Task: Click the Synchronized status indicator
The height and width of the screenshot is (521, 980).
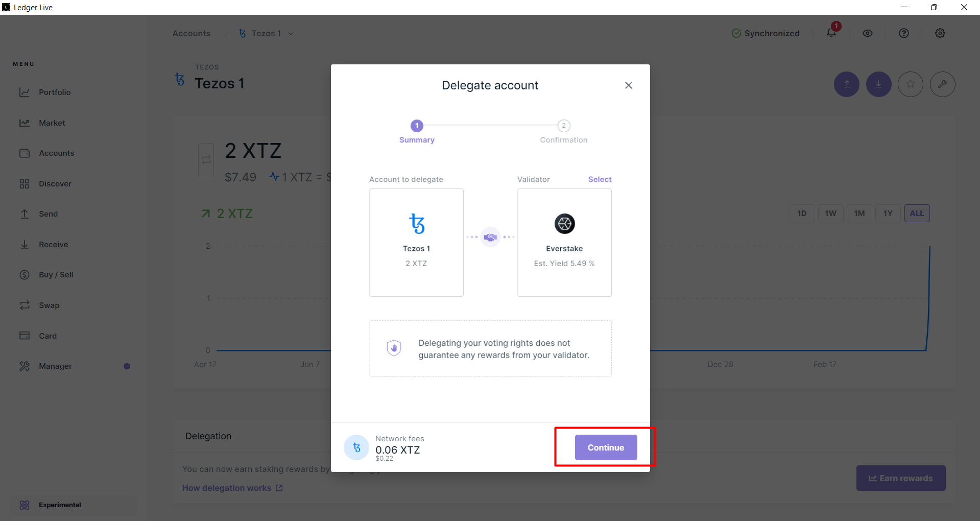Action: coord(766,33)
